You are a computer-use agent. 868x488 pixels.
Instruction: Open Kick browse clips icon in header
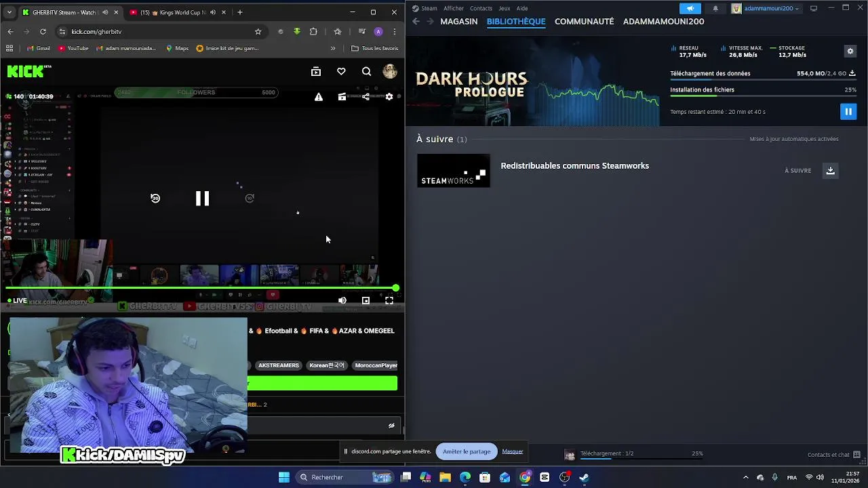[316, 71]
